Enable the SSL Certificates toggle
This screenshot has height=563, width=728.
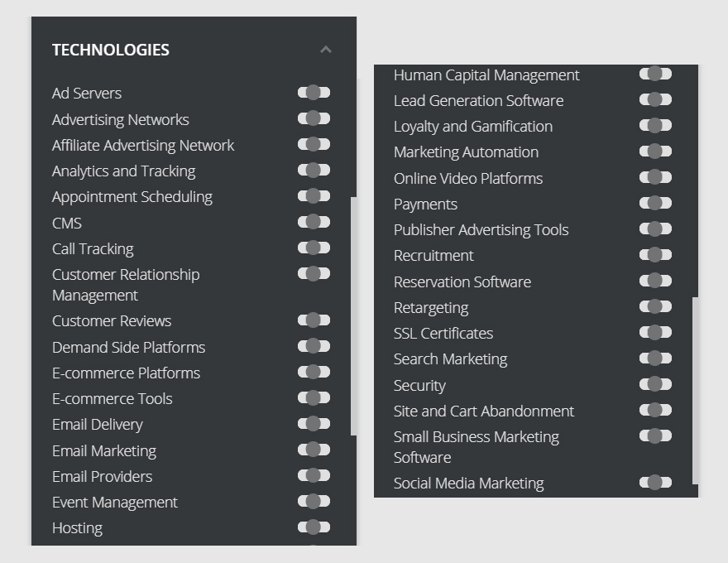pos(655,332)
